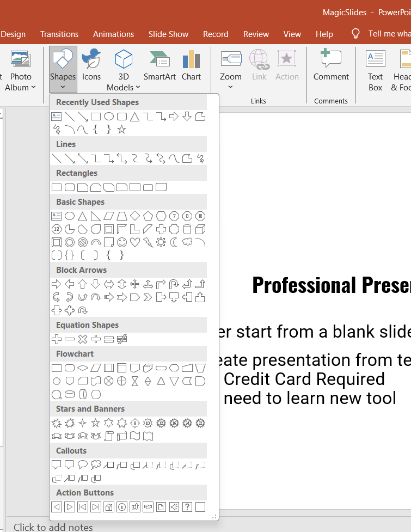Viewport: 411px width, 532px height.
Task: Insert a SmartArt graphic
Action: click(160, 64)
